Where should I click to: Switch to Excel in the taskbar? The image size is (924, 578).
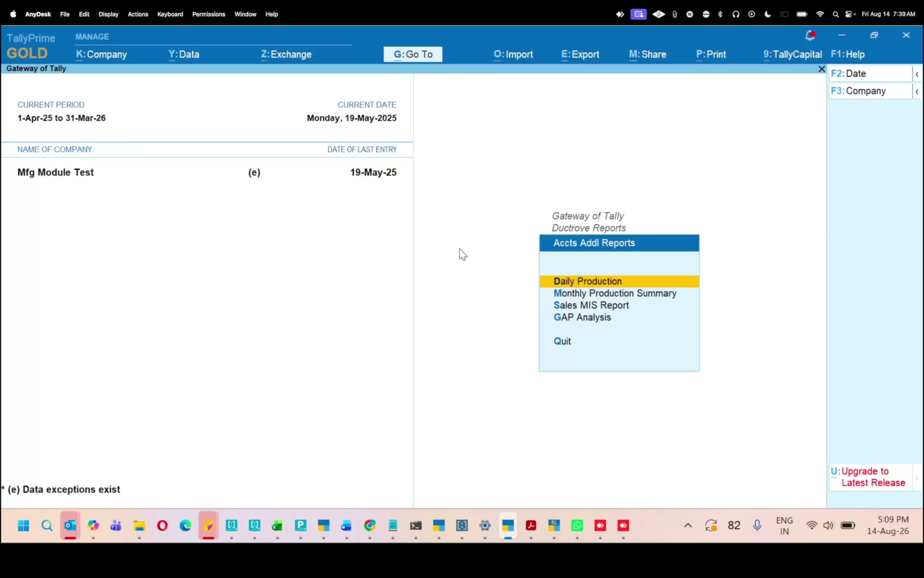tap(277, 525)
